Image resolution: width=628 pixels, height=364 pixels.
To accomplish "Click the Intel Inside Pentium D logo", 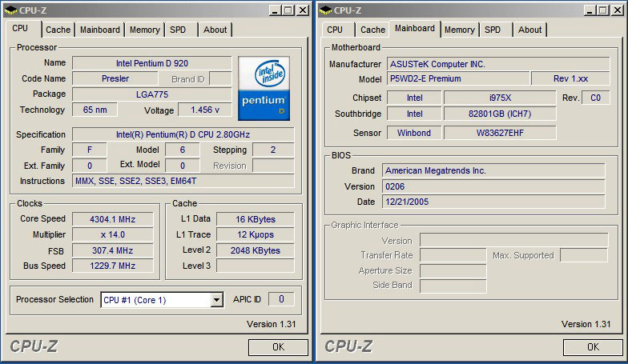I will click(x=264, y=88).
